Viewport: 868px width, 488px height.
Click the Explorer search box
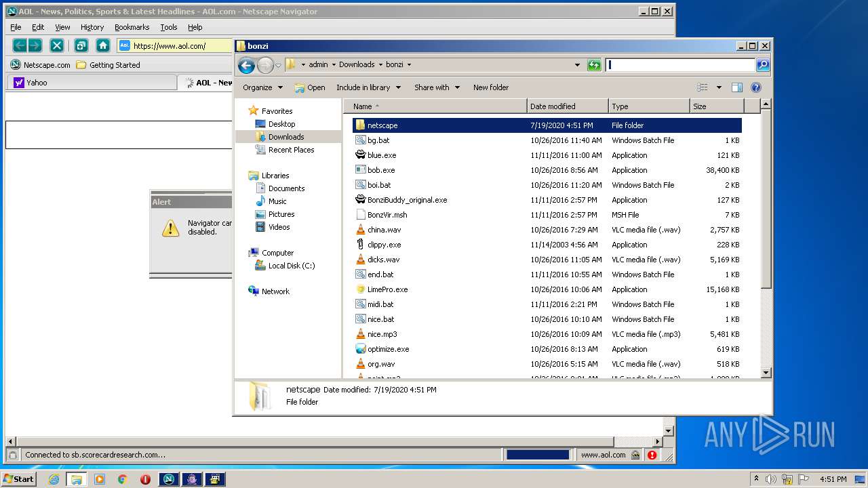680,65
